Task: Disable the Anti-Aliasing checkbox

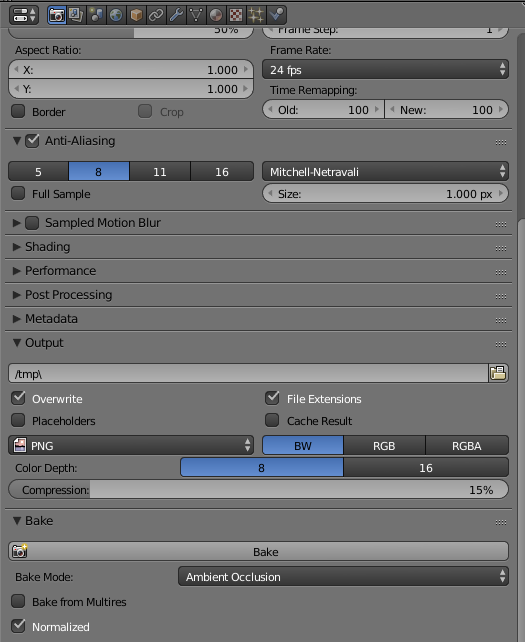Action: coord(32,141)
